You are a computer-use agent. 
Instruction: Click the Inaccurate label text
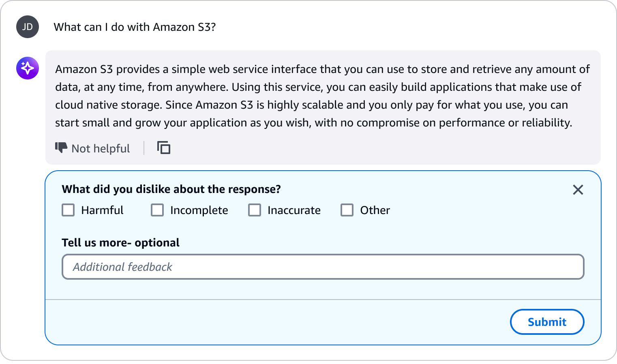pos(294,210)
